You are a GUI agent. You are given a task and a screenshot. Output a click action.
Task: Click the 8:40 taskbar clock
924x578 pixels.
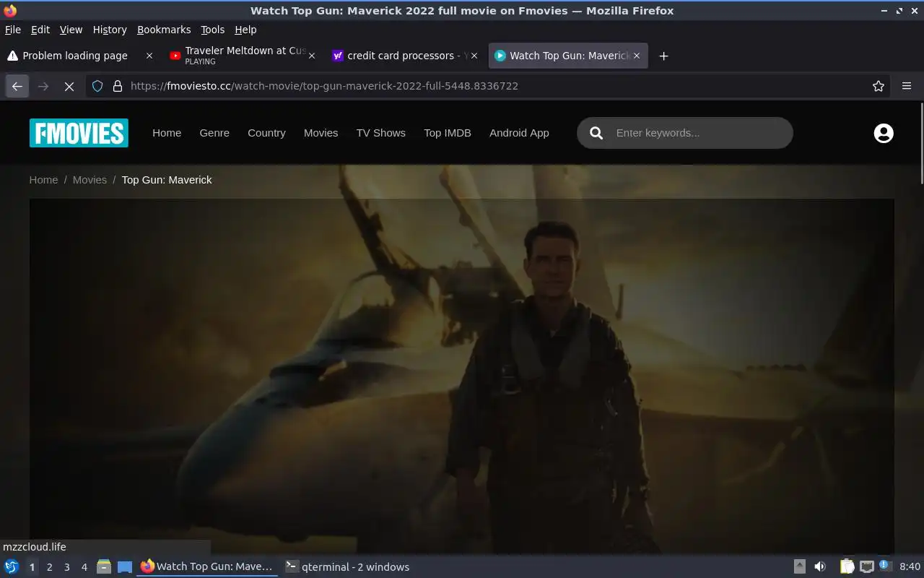click(910, 567)
